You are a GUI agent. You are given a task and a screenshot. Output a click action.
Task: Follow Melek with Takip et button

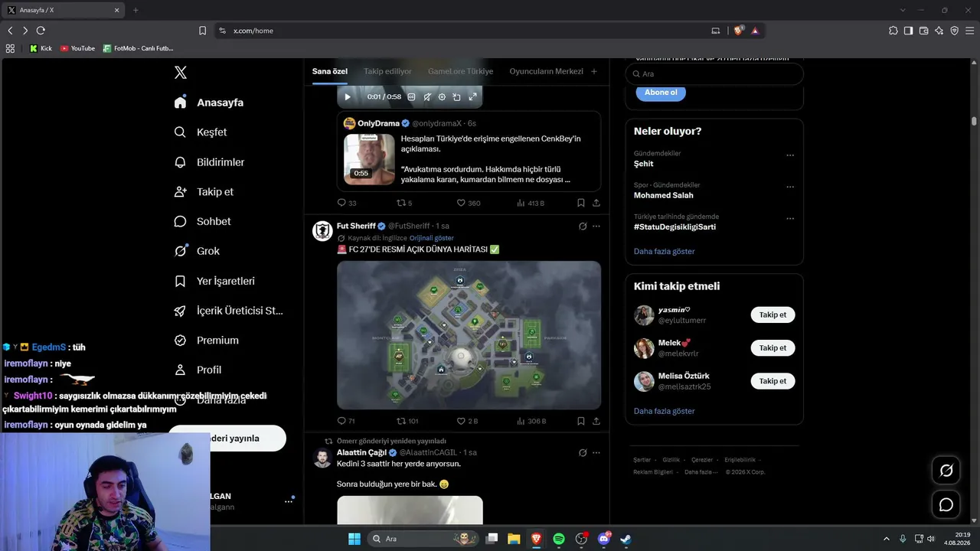pos(773,347)
